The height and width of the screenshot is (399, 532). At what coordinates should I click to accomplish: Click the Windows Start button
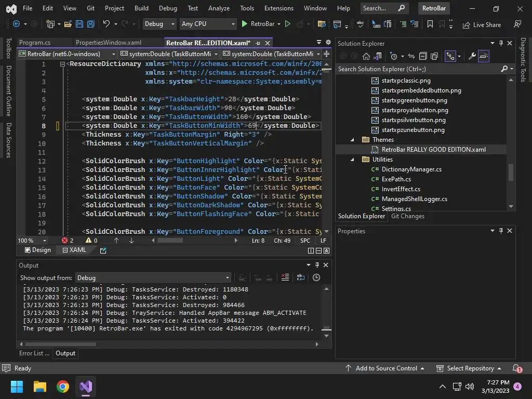pyautogui.click(x=17, y=387)
